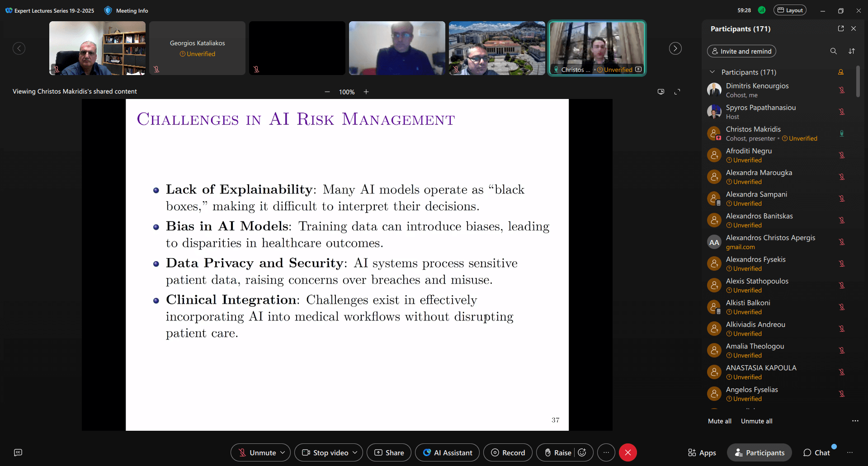Collapse the Participants (171) list
The image size is (868, 466).
tap(712, 72)
